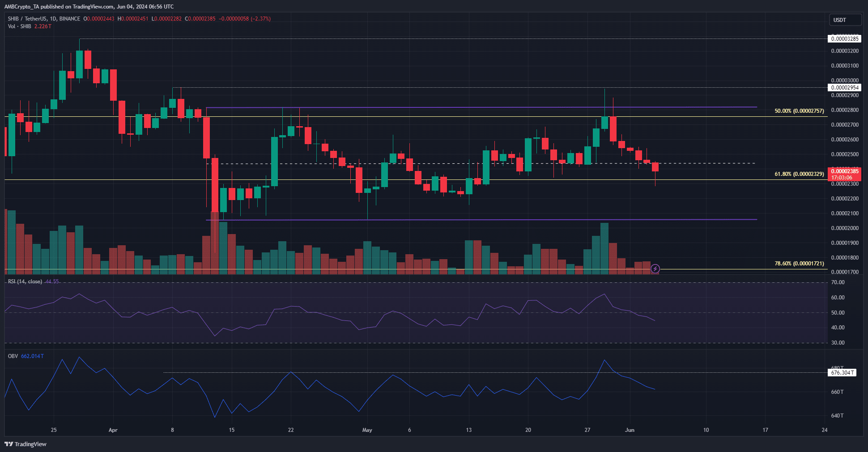Click the lightning bolt event icon
This screenshot has width=868, height=452.
655,269
